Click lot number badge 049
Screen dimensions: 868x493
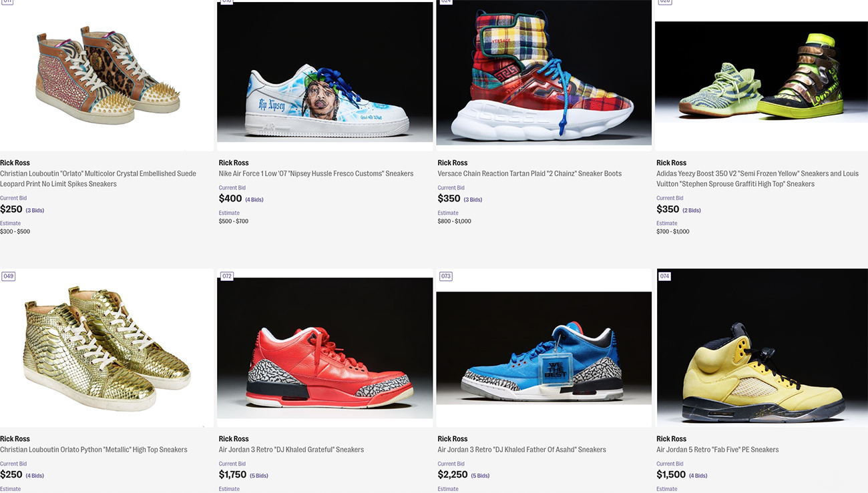pyautogui.click(x=8, y=276)
